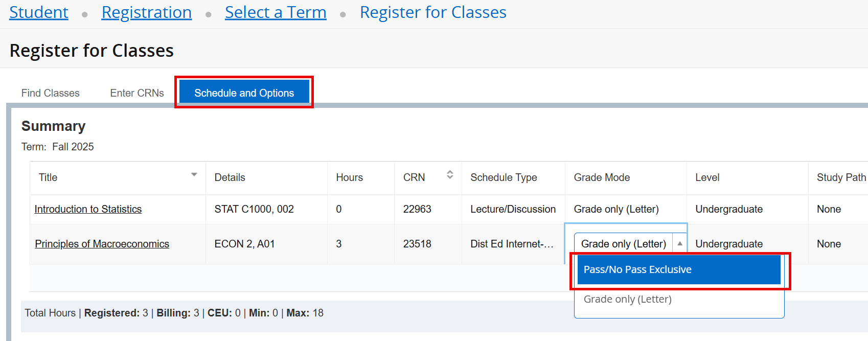Click the Lecture/Discussion schedule type cell
Image resolution: width=868 pixels, height=341 pixels.
[x=513, y=209]
